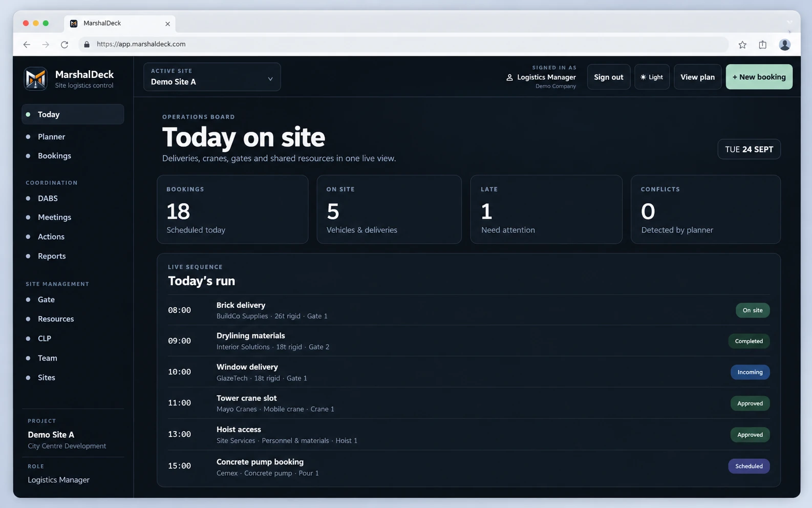The image size is (812, 508).
Task: Open DABS in the sidebar
Action: pos(48,198)
